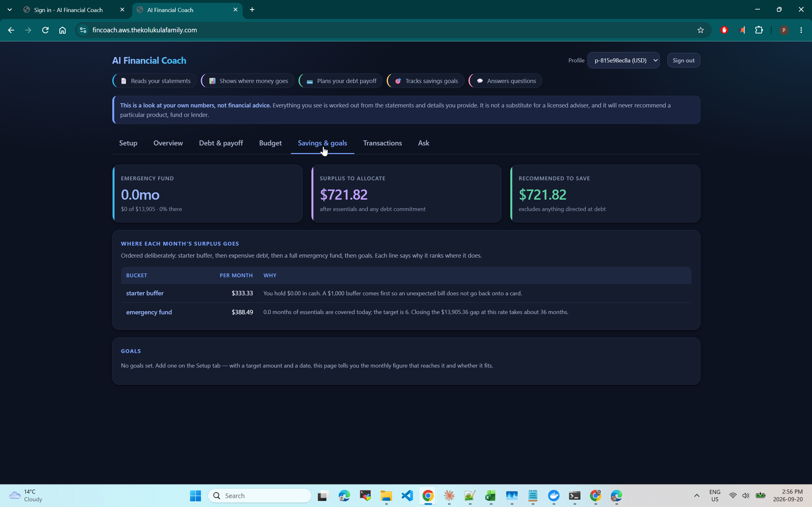This screenshot has width=812, height=507.
Task: Open the Transactions tab
Action: point(383,143)
